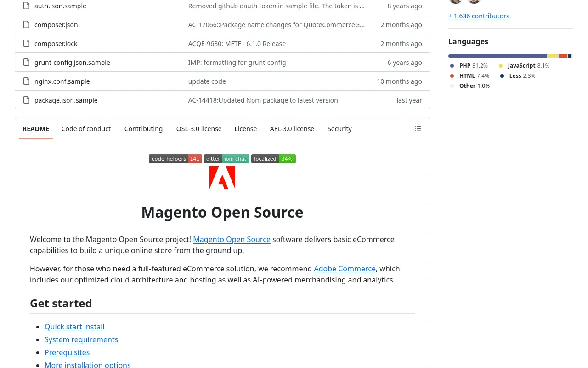Click the Magento Open Source link
Image resolution: width=588 pixels, height=368 pixels.
(232, 239)
